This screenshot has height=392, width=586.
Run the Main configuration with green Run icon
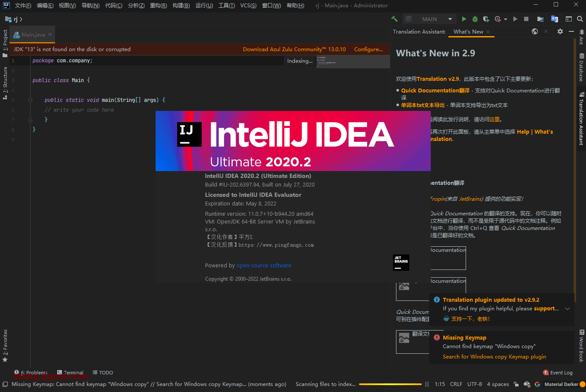[464, 19]
